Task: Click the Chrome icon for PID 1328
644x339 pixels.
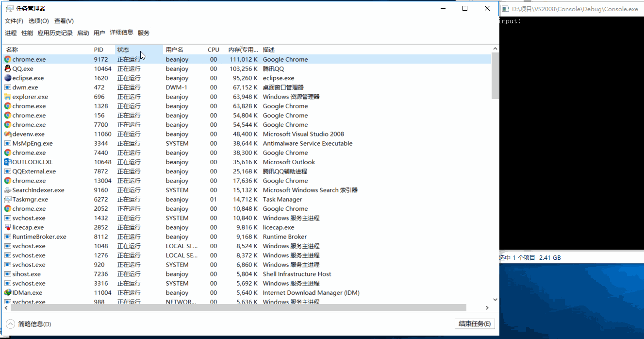Action: point(8,106)
